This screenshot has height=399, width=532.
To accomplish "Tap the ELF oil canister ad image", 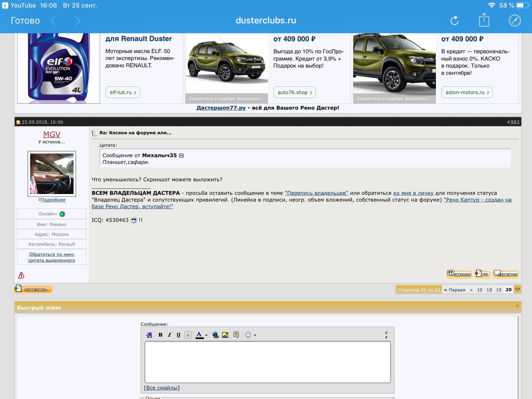I will [59, 68].
